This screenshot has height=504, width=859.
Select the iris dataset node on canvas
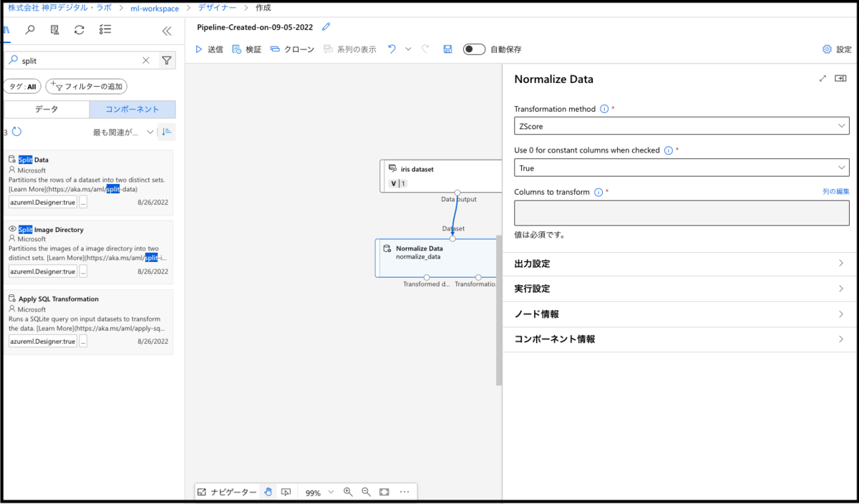(441, 175)
